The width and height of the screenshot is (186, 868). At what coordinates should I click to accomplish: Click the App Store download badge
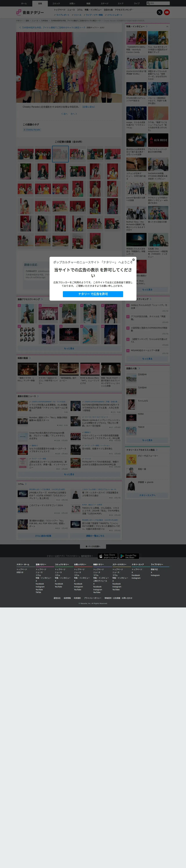click(x=107, y=556)
